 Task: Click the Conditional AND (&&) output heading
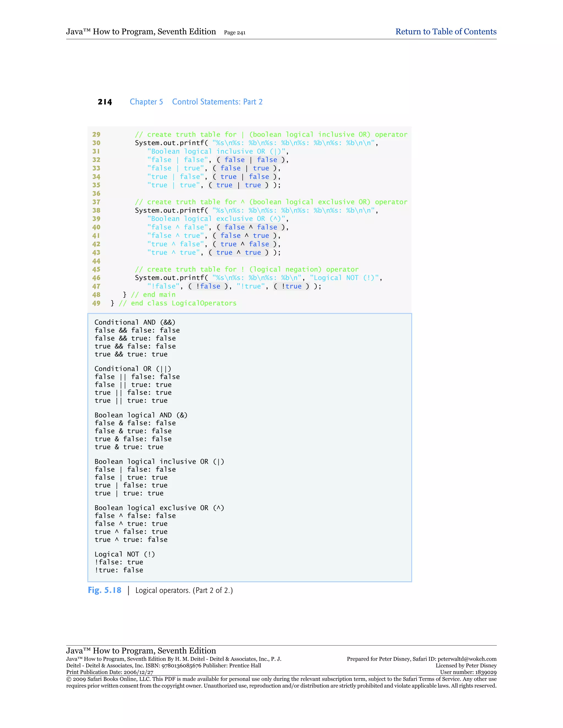(x=135, y=322)
